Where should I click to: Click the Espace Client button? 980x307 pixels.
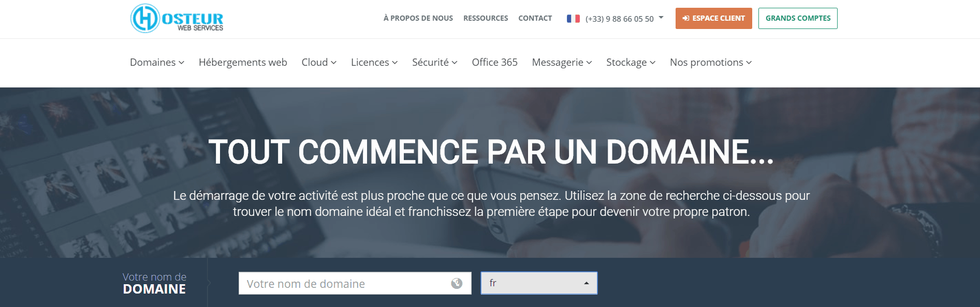click(x=713, y=18)
